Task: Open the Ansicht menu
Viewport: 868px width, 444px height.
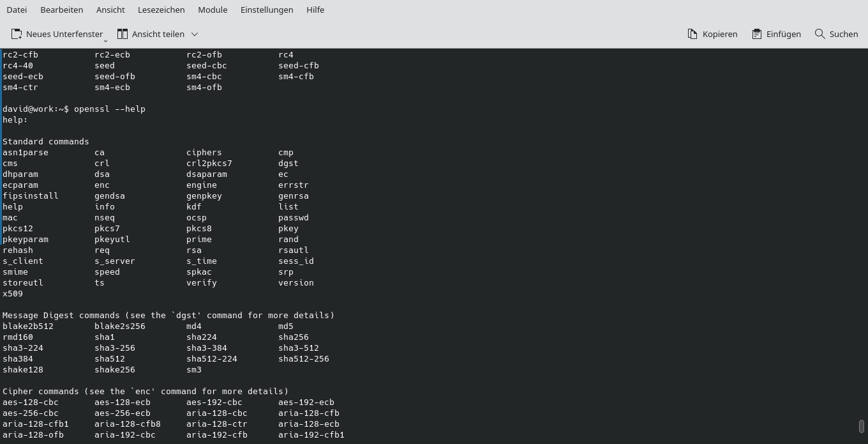Action: pos(110,10)
